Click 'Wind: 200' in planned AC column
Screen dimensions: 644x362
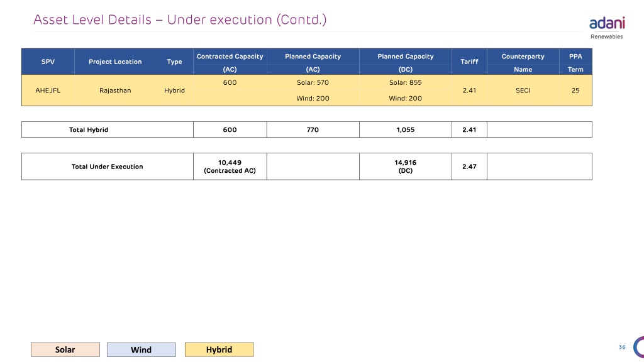click(x=313, y=98)
